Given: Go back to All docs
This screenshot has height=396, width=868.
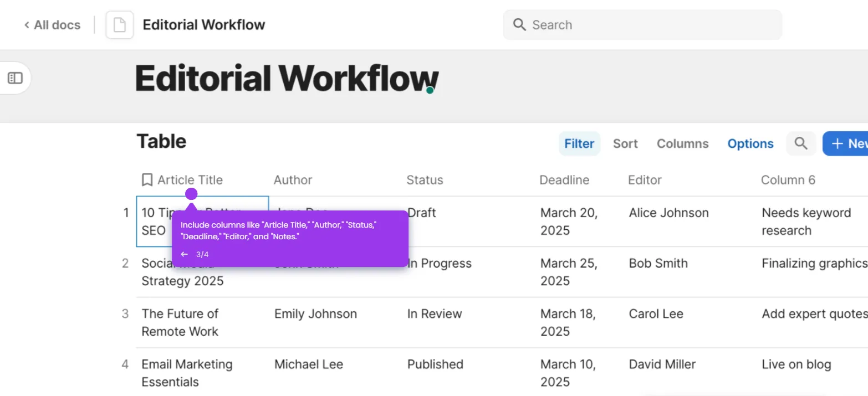Looking at the screenshot, I should coord(52,25).
